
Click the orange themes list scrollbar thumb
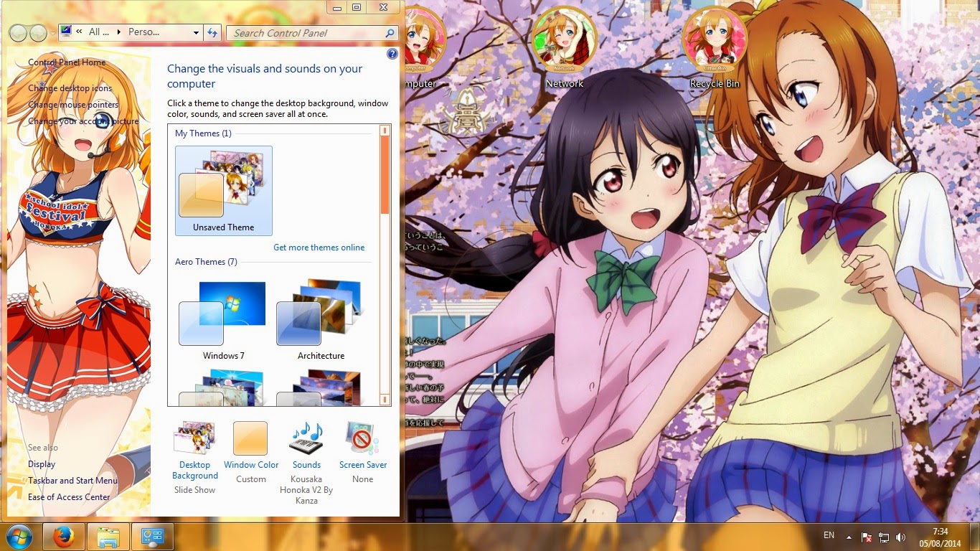385,174
